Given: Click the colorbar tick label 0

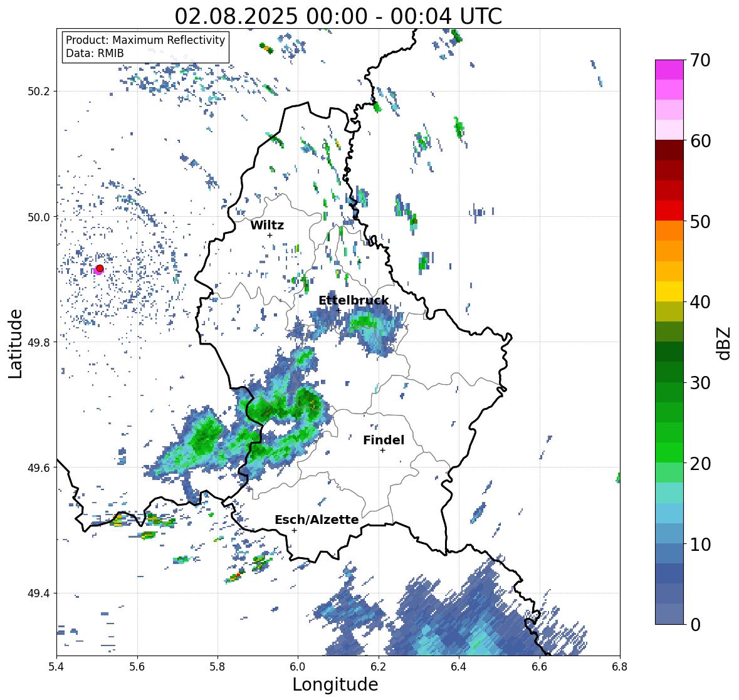Looking at the screenshot, I should tap(695, 625).
